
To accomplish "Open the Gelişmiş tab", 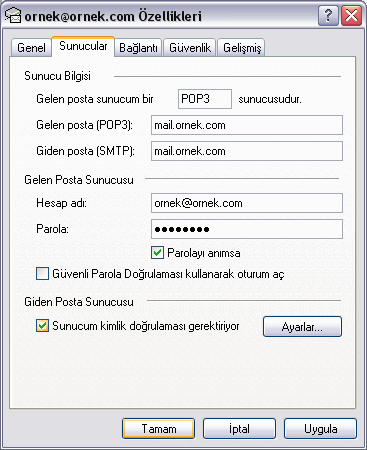I will 242,48.
